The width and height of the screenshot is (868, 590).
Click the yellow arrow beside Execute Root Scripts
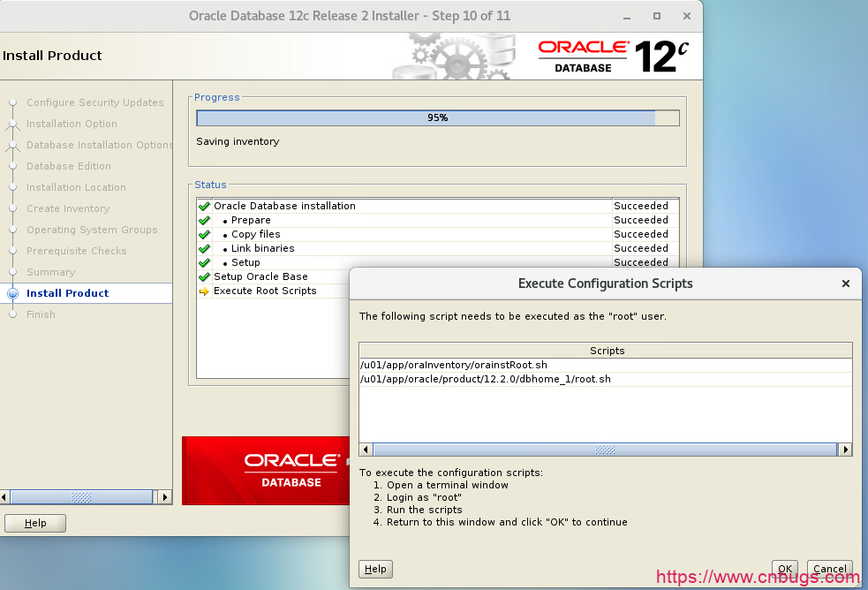pos(204,291)
